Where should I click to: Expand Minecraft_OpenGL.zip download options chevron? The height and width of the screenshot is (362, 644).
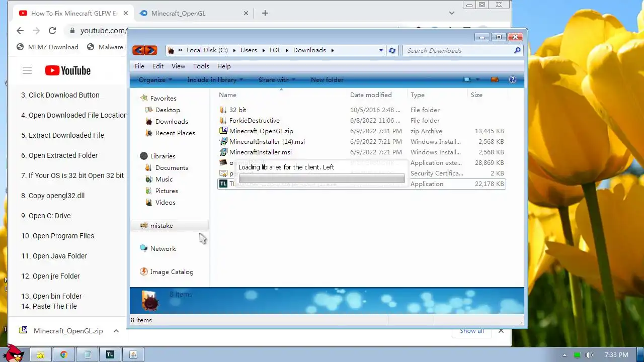click(x=116, y=331)
